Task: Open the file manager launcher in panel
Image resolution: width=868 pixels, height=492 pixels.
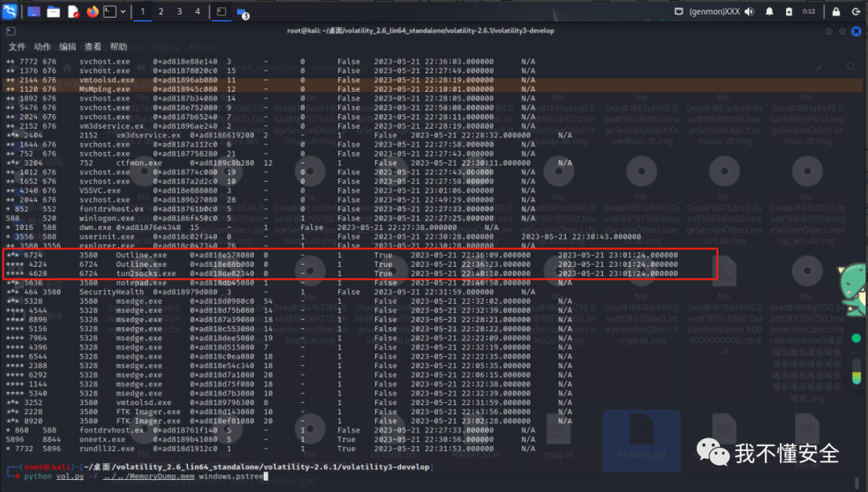Action: click(53, 11)
